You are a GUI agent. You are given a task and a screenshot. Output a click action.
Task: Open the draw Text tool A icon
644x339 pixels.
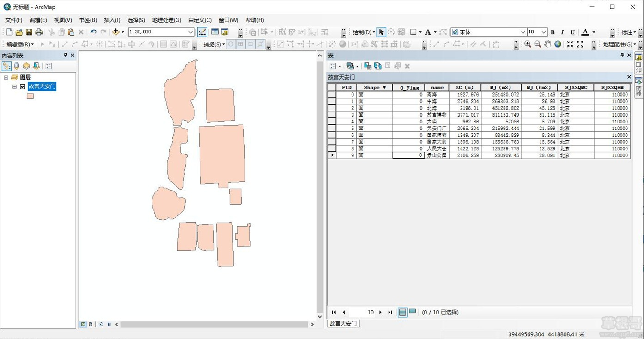[428, 32]
